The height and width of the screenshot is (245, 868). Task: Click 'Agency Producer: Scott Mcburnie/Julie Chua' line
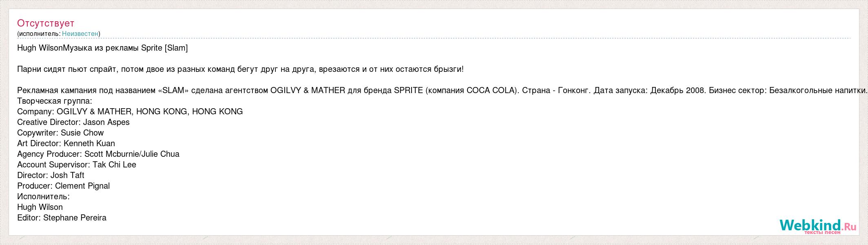coord(98,154)
